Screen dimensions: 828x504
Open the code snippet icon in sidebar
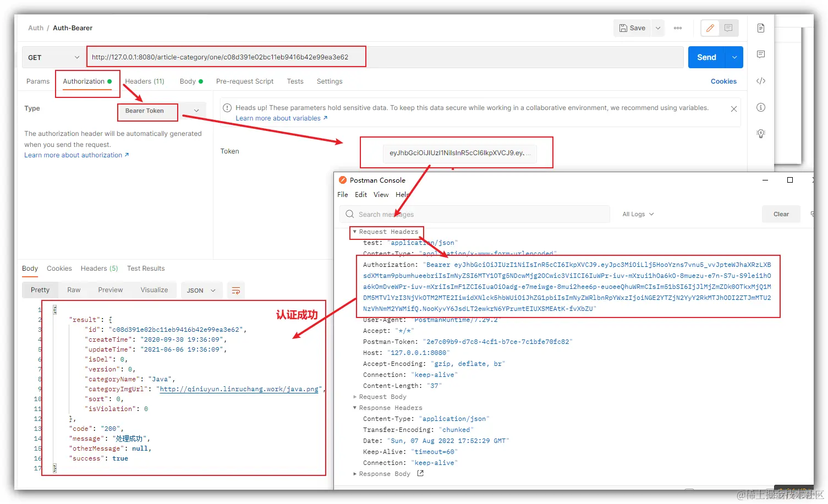click(x=761, y=81)
